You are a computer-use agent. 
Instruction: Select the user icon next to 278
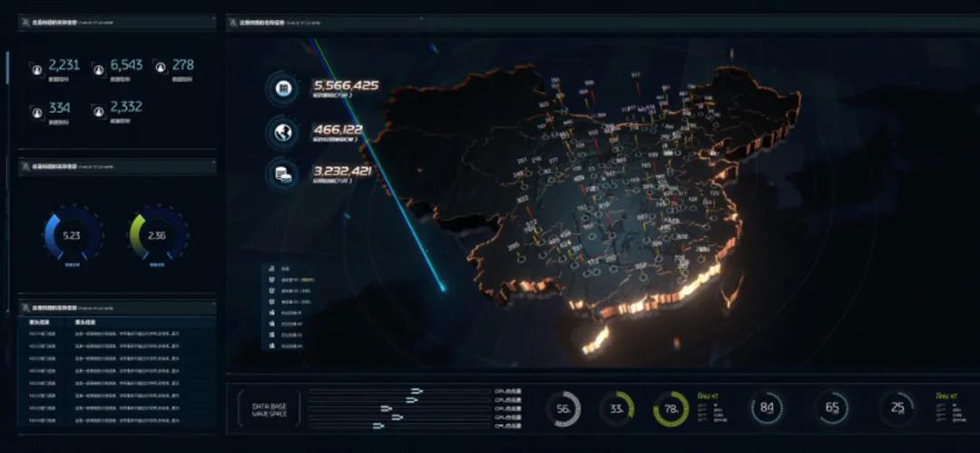click(x=160, y=69)
